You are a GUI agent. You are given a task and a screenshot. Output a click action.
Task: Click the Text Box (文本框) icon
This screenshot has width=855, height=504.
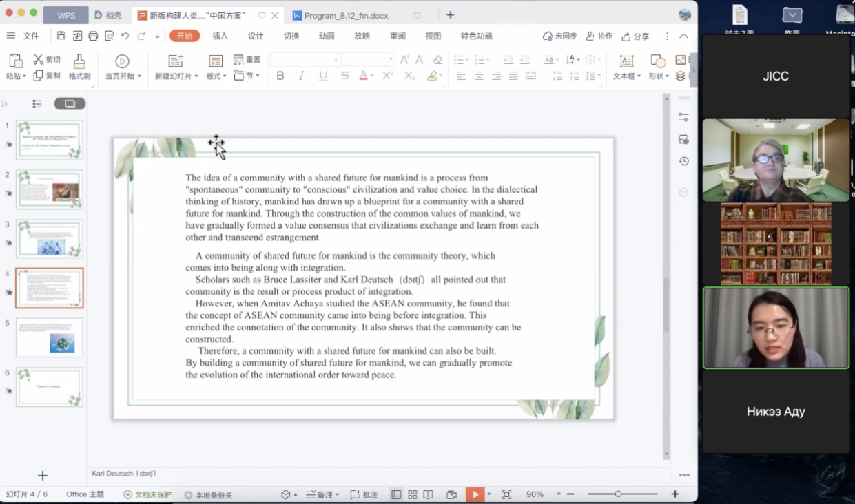coord(626,61)
